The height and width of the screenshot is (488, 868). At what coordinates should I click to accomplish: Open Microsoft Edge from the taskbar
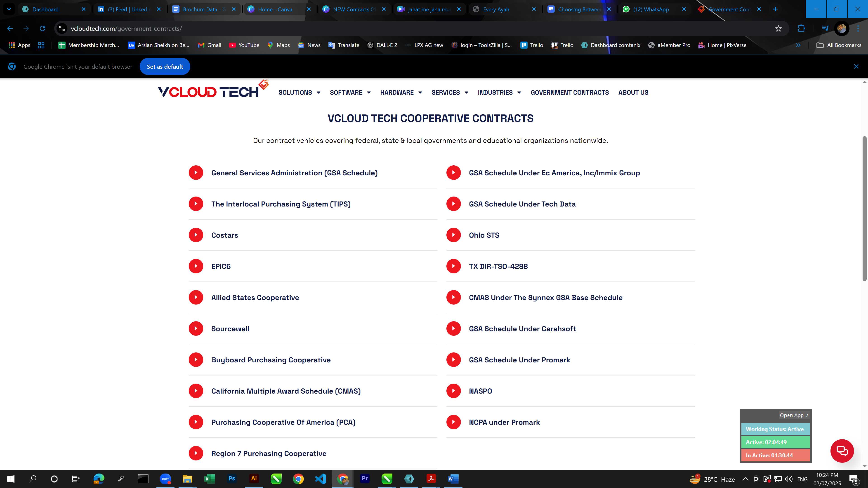(99, 479)
